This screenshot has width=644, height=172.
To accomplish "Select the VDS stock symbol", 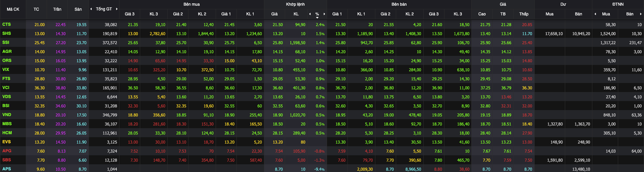I will click(6, 97).
